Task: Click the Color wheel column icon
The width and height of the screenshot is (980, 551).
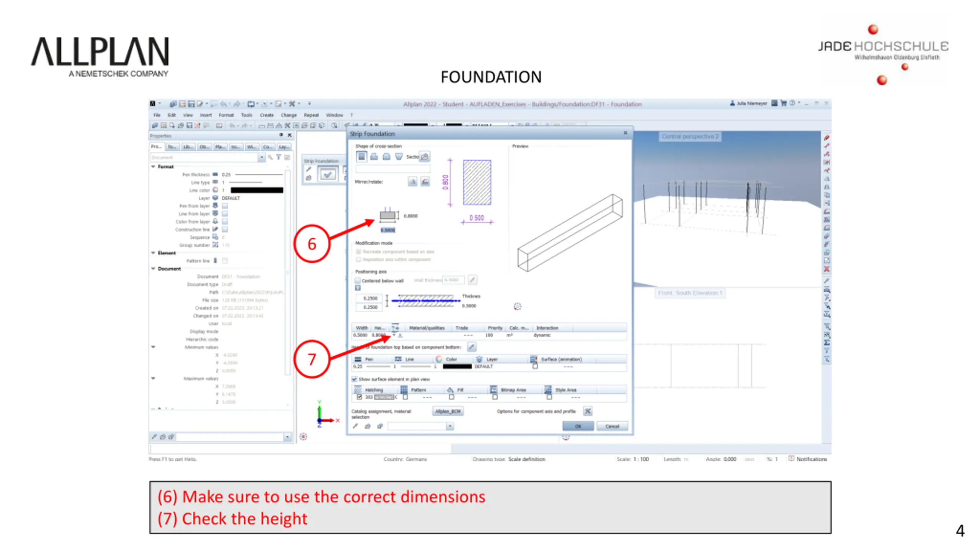Action: pos(439,359)
